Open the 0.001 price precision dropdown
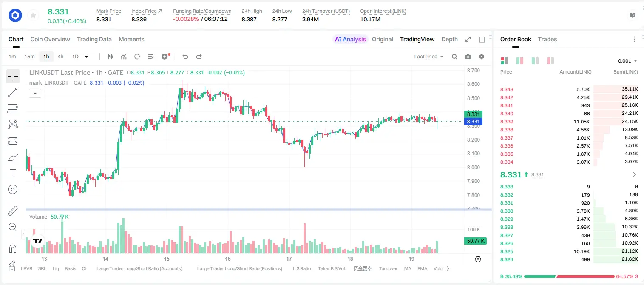Image resolution: width=644 pixels, height=285 pixels. pyautogui.click(x=627, y=61)
